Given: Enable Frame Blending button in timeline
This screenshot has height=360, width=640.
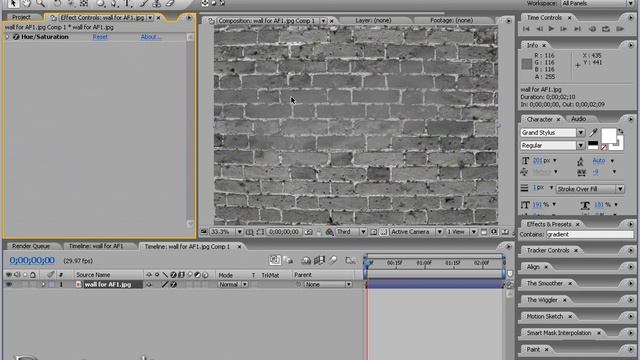Looking at the screenshot, I should pos(319,260).
